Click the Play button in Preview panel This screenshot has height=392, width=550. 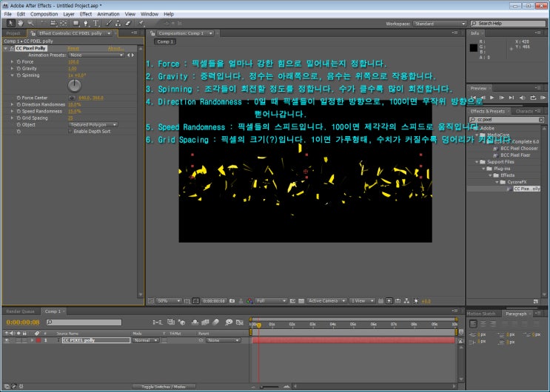[x=492, y=98]
